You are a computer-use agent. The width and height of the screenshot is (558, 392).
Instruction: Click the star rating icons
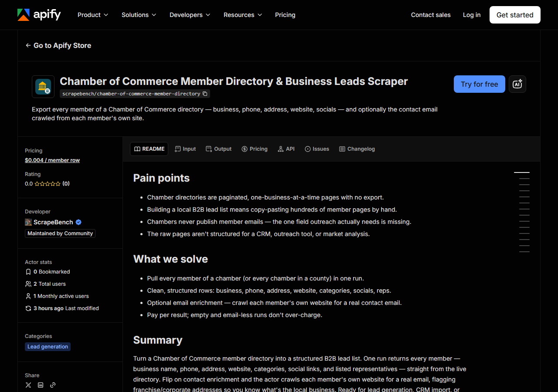tap(48, 184)
